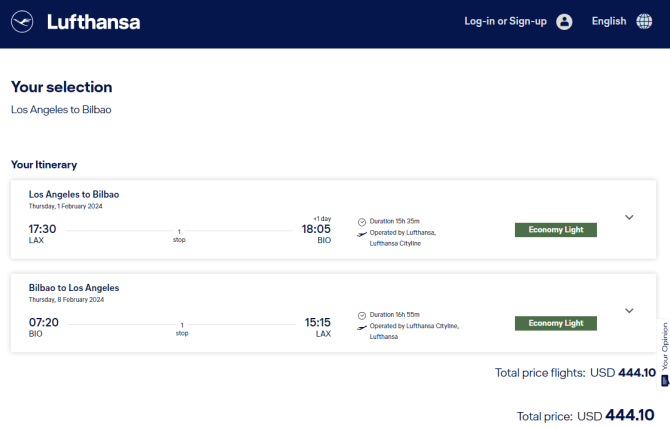
Task: Open the user account profile icon
Action: coord(564,21)
